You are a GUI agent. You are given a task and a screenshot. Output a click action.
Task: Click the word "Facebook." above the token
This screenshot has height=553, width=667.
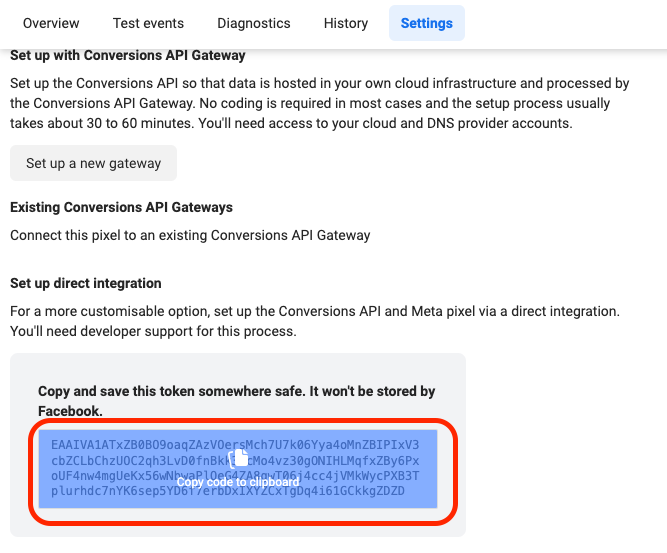point(71,411)
